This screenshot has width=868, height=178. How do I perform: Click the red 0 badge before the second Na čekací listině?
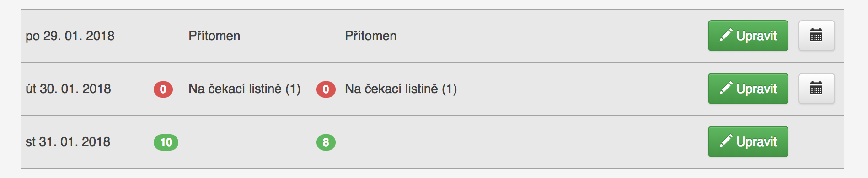tap(326, 89)
